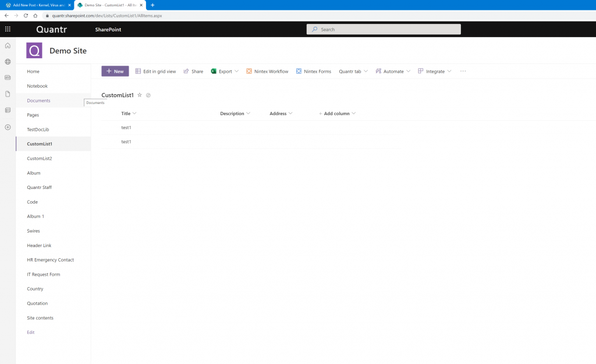Open the globe sites icon
Screen dimensions: 596x364
(x=8, y=62)
